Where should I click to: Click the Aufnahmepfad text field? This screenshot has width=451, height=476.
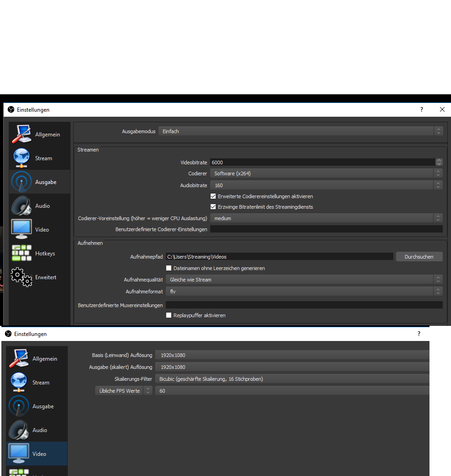click(279, 257)
